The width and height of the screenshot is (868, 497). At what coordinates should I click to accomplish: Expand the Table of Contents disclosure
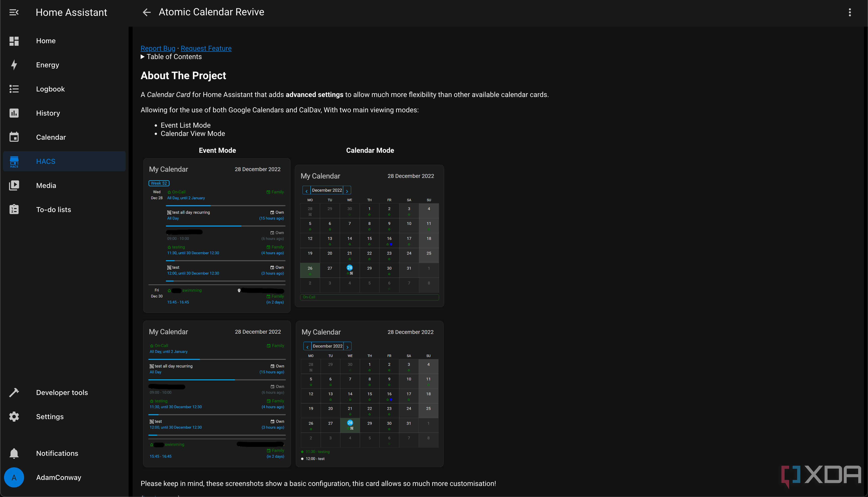[x=171, y=57]
